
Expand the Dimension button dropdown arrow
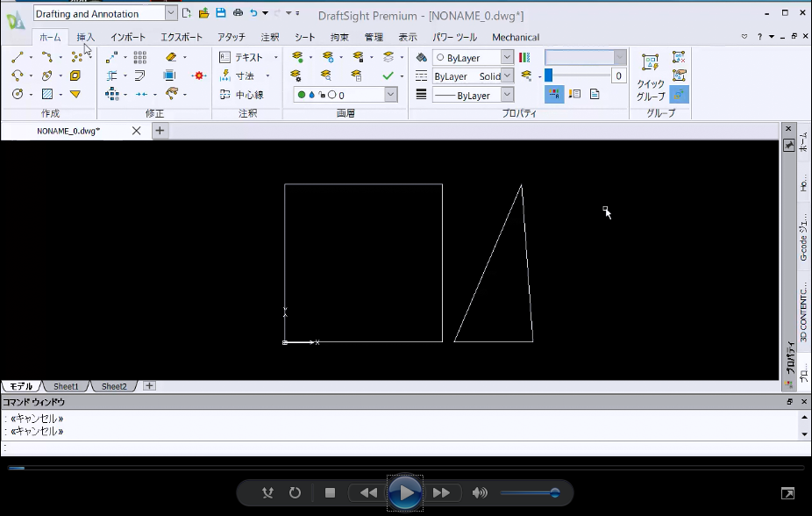(267, 75)
